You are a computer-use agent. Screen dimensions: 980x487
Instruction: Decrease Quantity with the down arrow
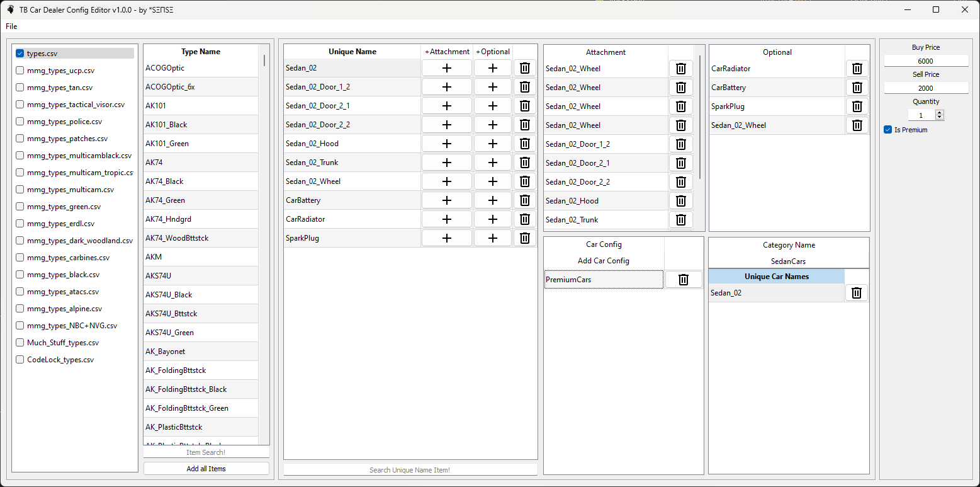[x=940, y=118]
